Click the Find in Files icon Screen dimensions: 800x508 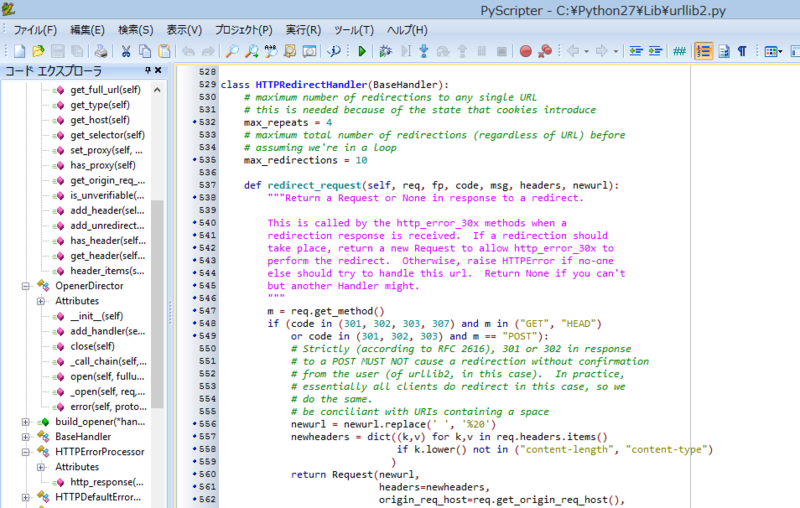coord(290,51)
